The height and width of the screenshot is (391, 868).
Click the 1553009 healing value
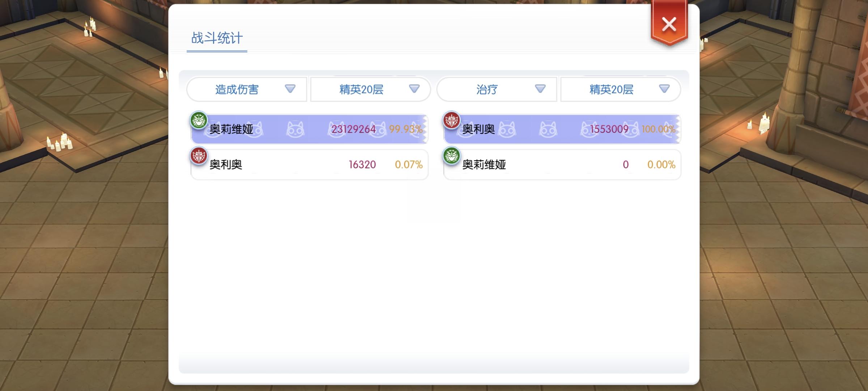609,129
